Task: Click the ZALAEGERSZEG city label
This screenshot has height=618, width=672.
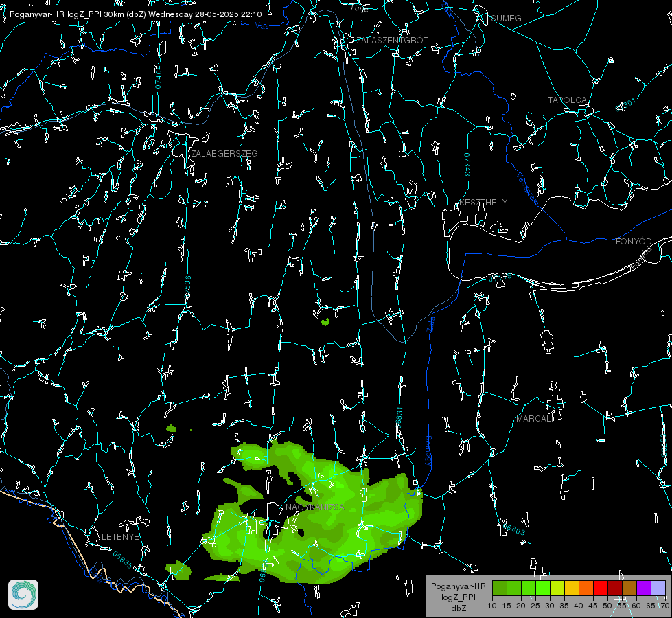Action: click(224, 154)
